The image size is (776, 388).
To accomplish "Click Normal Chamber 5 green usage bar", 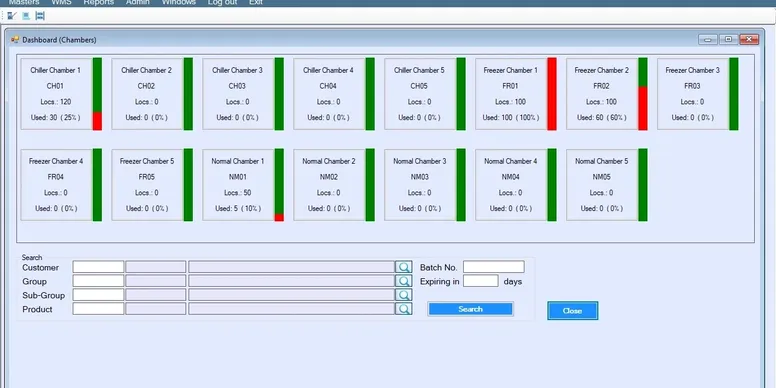I will tap(643, 185).
